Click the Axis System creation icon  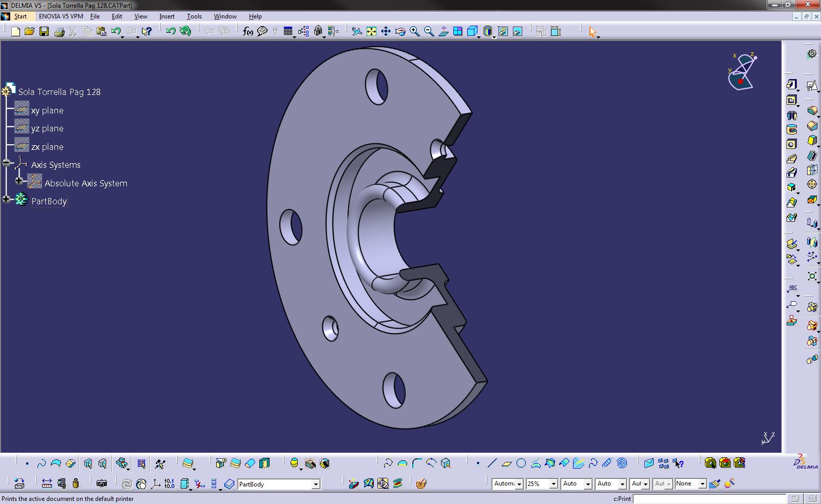155,483
